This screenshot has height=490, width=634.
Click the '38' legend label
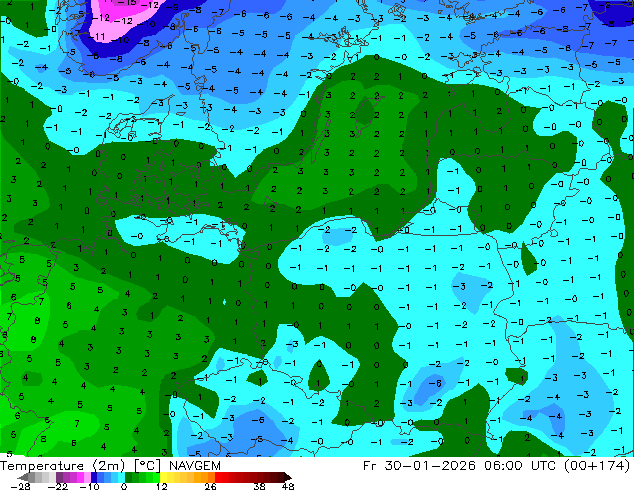260,486
